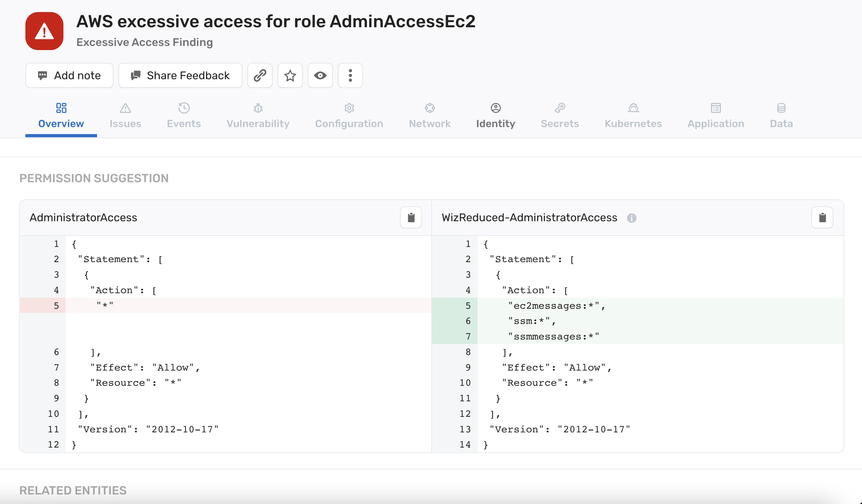862x504 pixels.
Task: Click the WizReduced-AdministratorAccess policy title
Action: pyautogui.click(x=529, y=217)
